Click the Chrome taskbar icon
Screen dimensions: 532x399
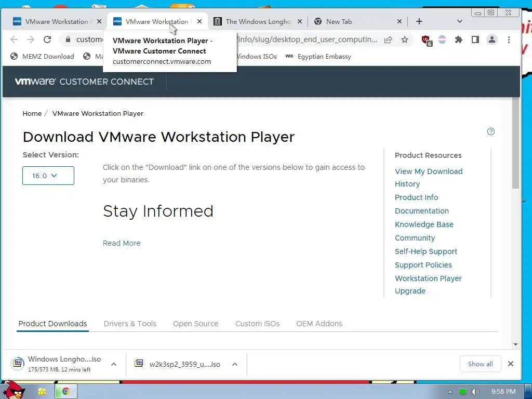[x=66, y=392]
